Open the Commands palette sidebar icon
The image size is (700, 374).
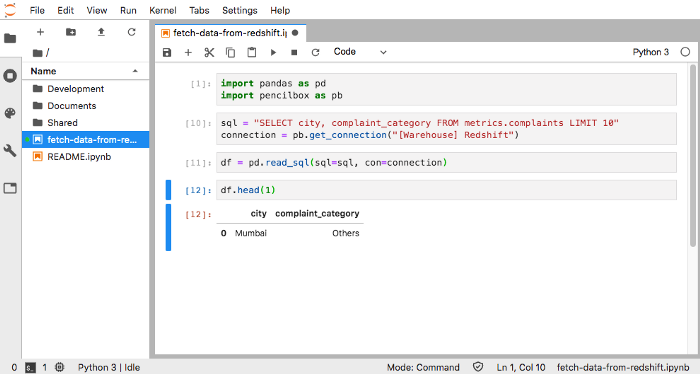coord(10,113)
